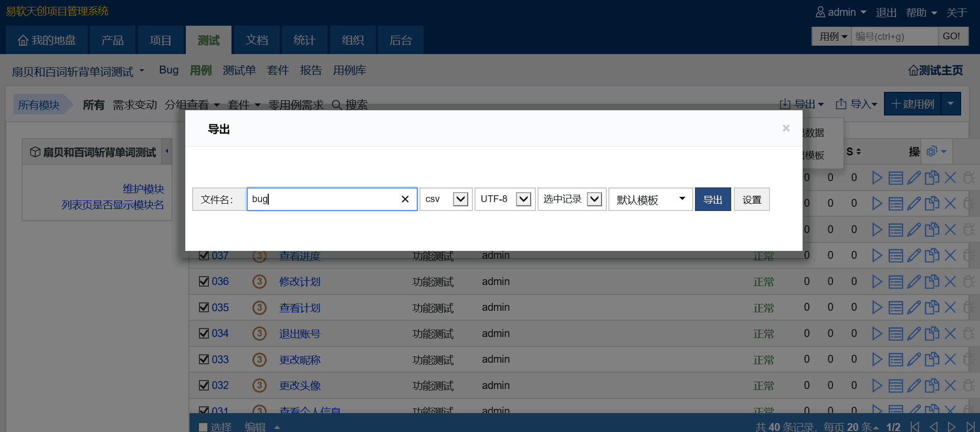Viewport: 980px width, 432px height.
Task: Focus the 编号 quick search input
Action: [894, 36]
